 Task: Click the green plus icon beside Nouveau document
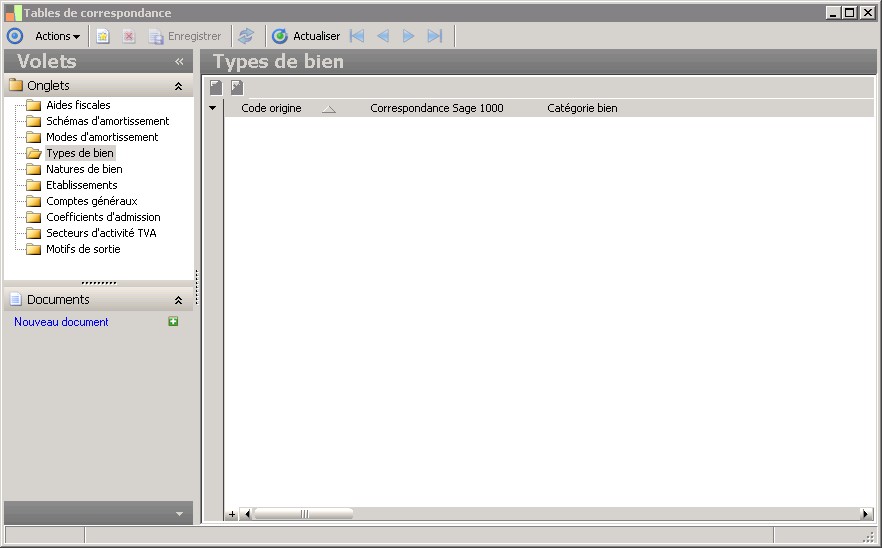coord(173,321)
